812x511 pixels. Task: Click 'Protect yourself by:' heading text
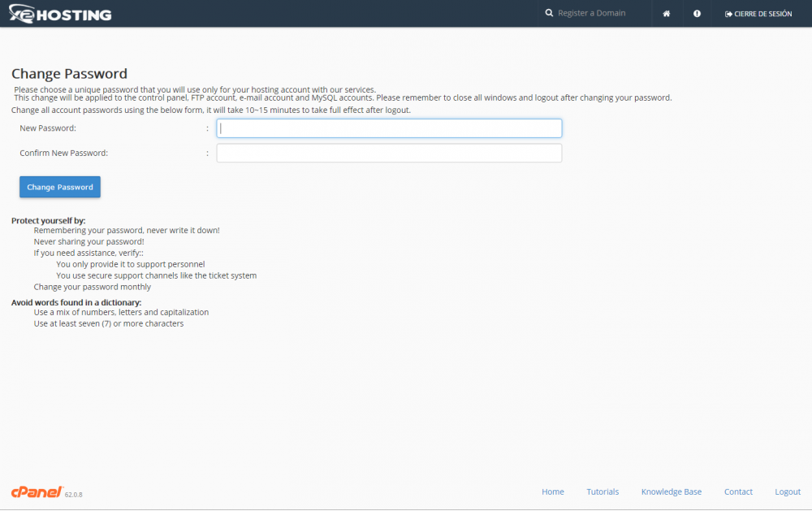[x=48, y=221]
